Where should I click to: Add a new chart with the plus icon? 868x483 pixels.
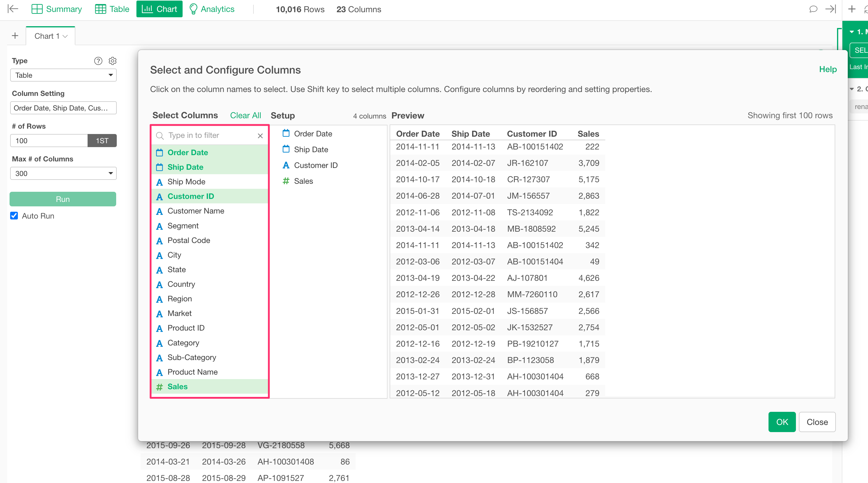[x=15, y=36]
